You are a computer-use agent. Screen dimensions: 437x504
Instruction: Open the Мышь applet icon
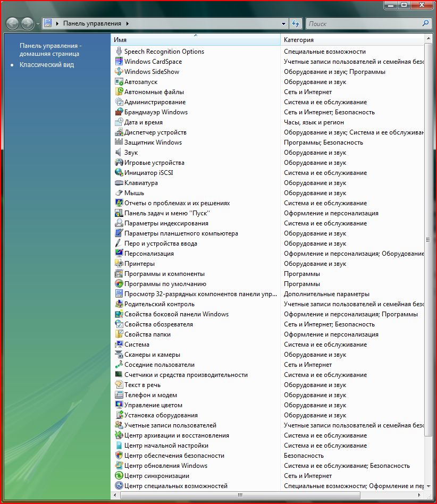coord(119,193)
